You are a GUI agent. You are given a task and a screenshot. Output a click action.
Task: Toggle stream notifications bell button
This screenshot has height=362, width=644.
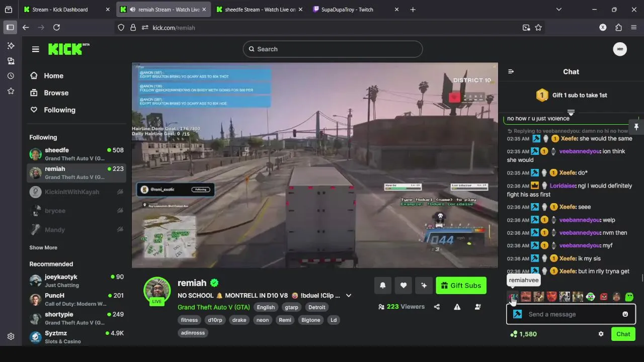point(383,285)
